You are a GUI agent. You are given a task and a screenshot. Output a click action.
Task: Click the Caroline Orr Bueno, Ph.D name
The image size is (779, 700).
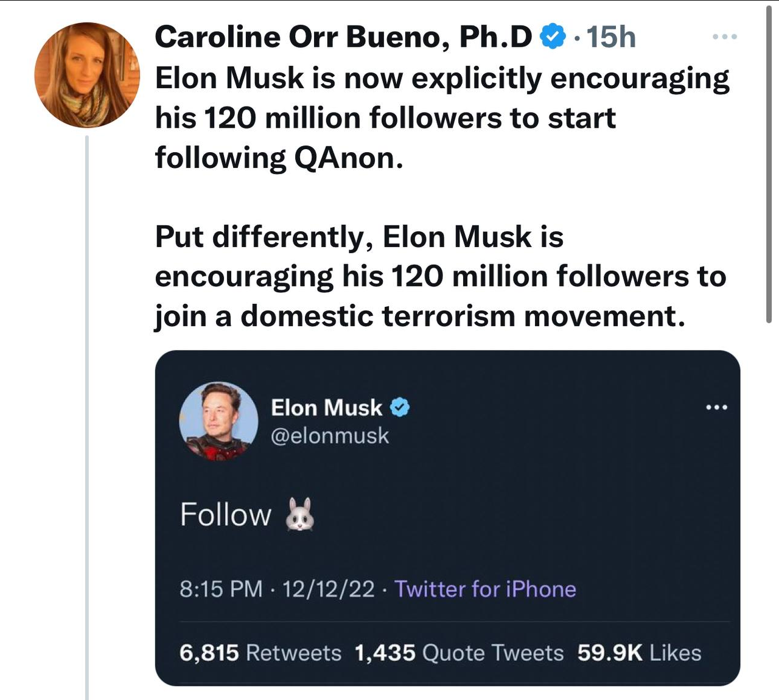pyautogui.click(x=344, y=37)
